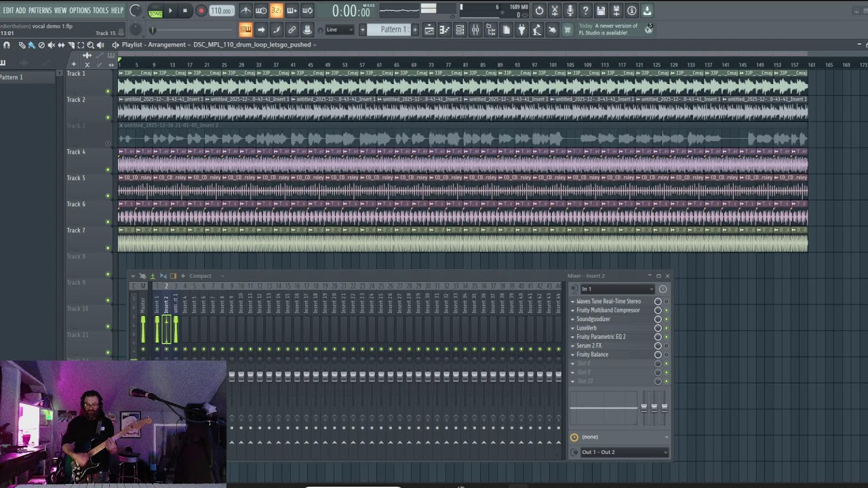868x488 pixels.
Task: Open the 'Out 1 - Out 2' output dropdown
Action: click(x=624, y=452)
